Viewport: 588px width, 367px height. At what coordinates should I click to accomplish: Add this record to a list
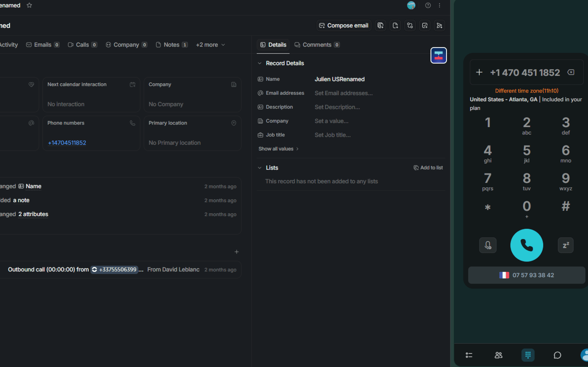pyautogui.click(x=428, y=167)
